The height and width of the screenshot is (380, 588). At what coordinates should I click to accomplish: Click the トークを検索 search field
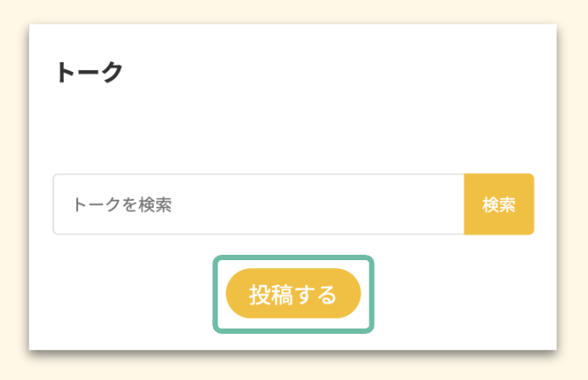(x=258, y=204)
